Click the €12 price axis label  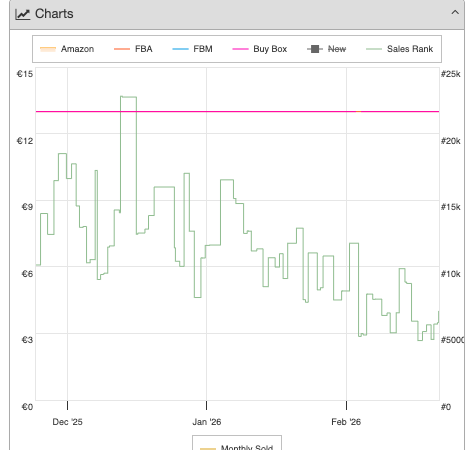(x=25, y=141)
